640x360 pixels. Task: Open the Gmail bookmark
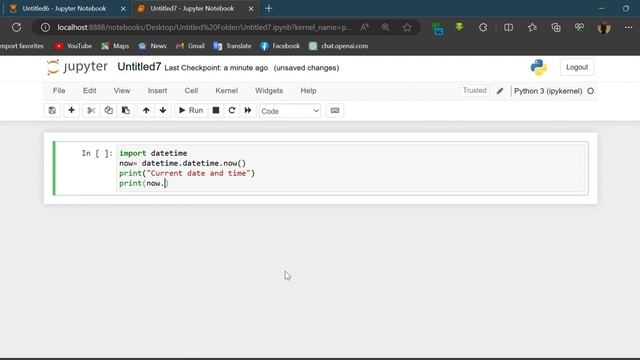(x=190, y=46)
